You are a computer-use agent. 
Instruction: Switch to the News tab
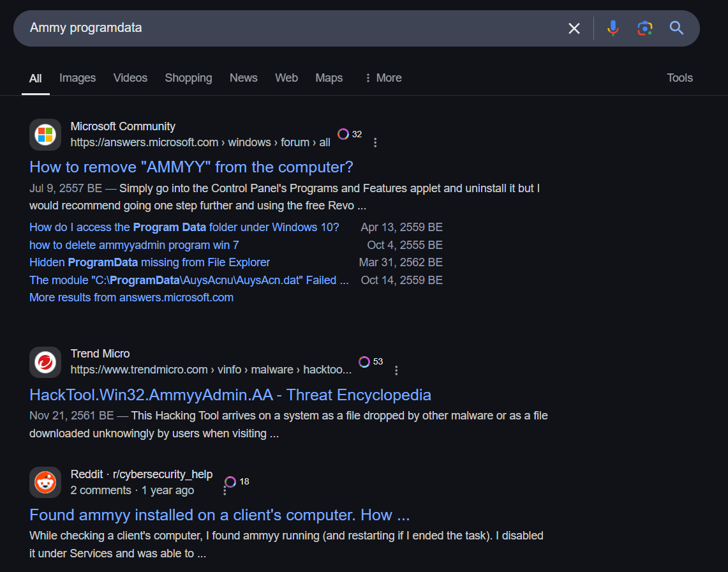pos(243,77)
